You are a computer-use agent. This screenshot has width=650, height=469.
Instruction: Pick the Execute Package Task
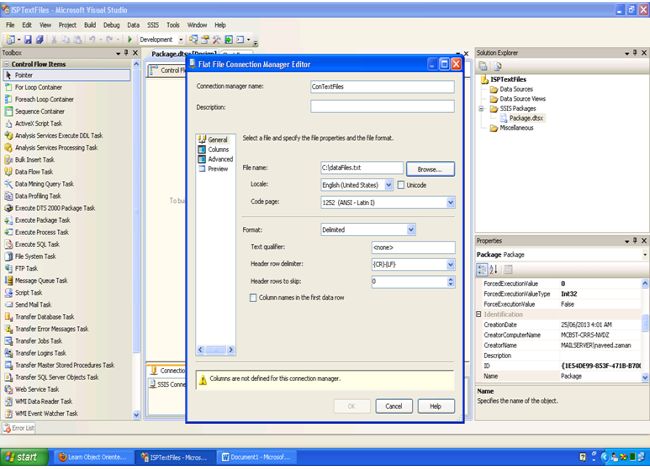pyautogui.click(x=42, y=220)
